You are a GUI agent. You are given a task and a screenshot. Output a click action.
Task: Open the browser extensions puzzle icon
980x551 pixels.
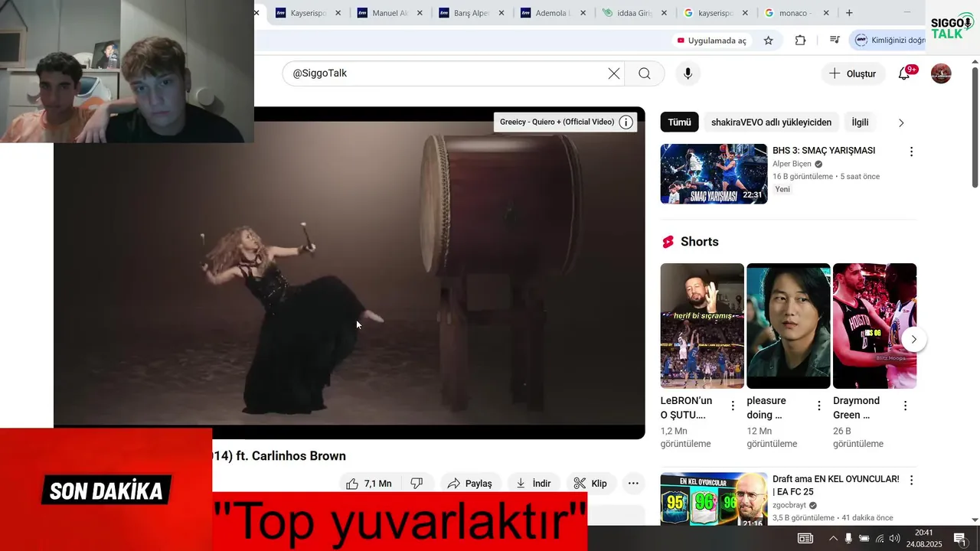(801, 41)
